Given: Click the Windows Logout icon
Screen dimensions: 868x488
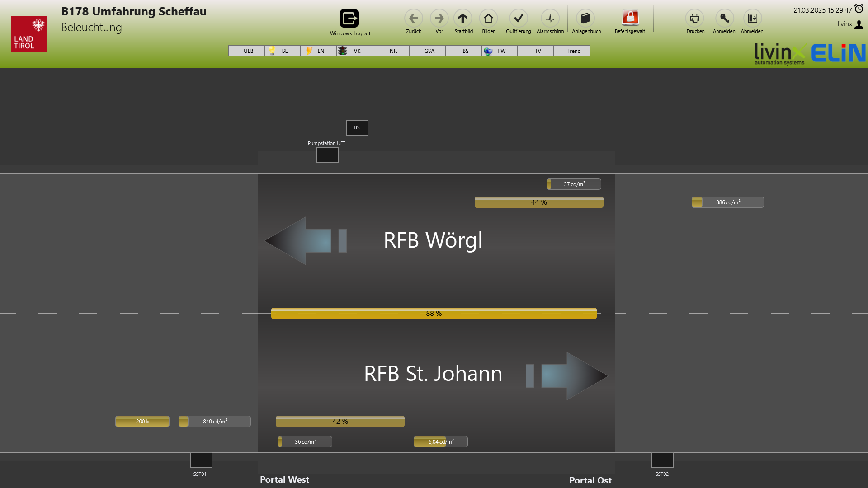Looking at the screenshot, I should click(349, 19).
